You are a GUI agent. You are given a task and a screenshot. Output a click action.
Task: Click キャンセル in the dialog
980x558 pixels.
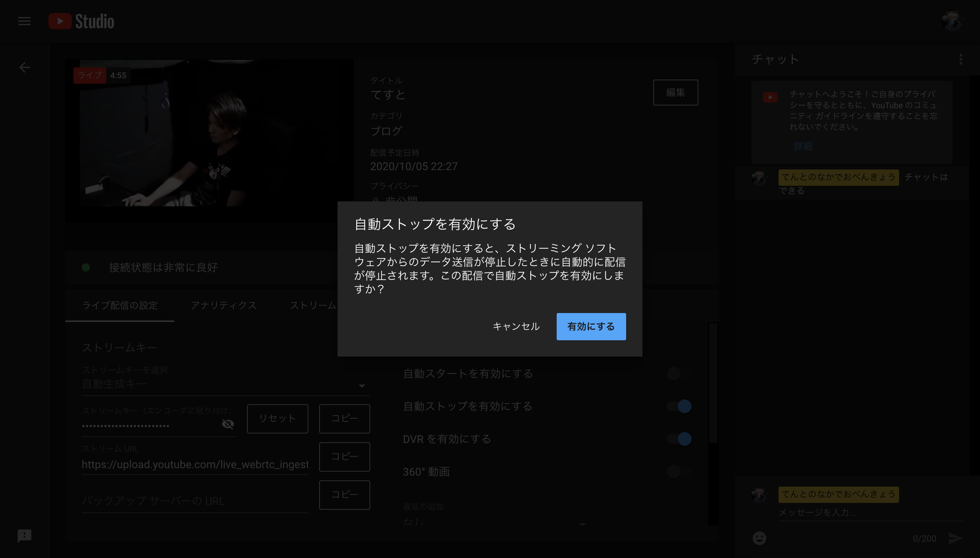tap(516, 327)
